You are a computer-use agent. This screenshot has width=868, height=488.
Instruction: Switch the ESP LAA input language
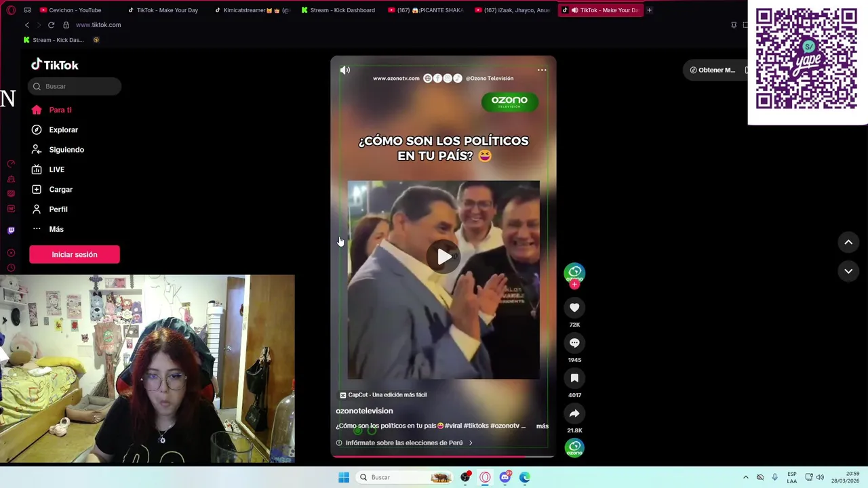[792, 477]
